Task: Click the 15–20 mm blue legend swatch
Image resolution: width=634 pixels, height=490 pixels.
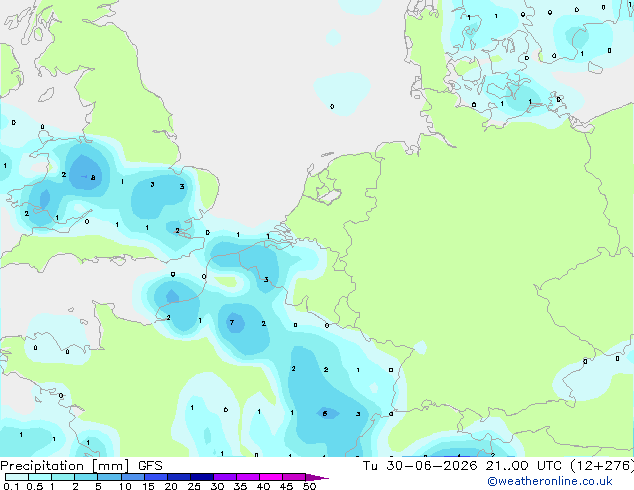Action: [x=156, y=477]
